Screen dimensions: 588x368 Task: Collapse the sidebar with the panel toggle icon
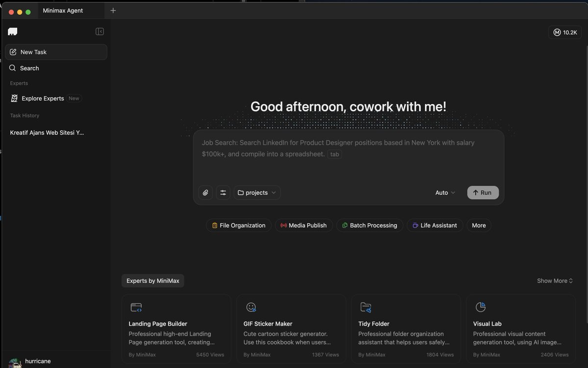[99, 31]
